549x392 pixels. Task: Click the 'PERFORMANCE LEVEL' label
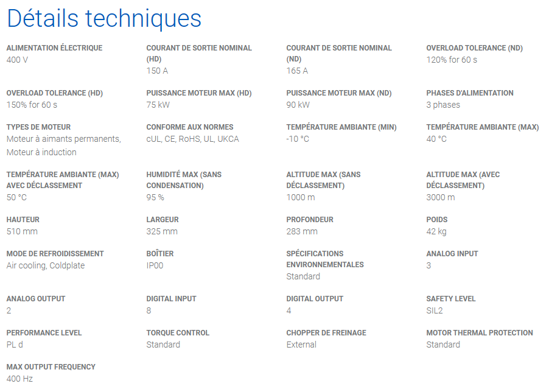point(44,333)
